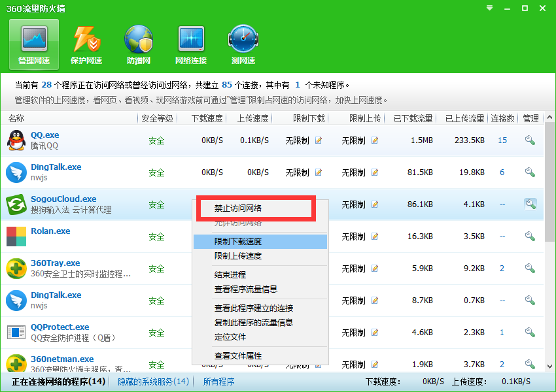Click the green SogouCloud program icon
The width and height of the screenshot is (556, 392).
tap(16, 204)
